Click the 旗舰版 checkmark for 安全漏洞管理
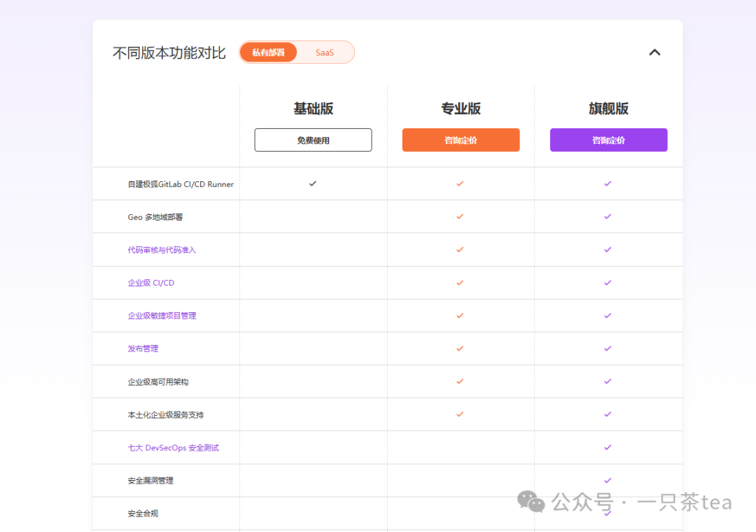The width and height of the screenshot is (756, 532). [608, 480]
